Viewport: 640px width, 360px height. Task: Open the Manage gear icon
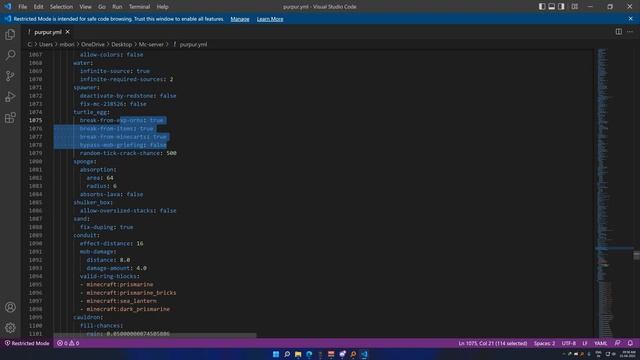point(10,327)
